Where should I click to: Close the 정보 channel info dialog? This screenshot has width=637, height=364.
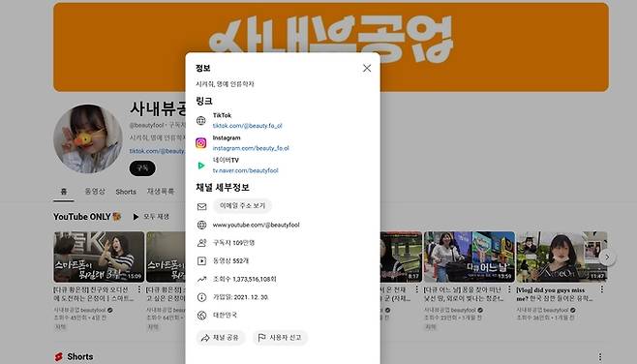point(367,68)
